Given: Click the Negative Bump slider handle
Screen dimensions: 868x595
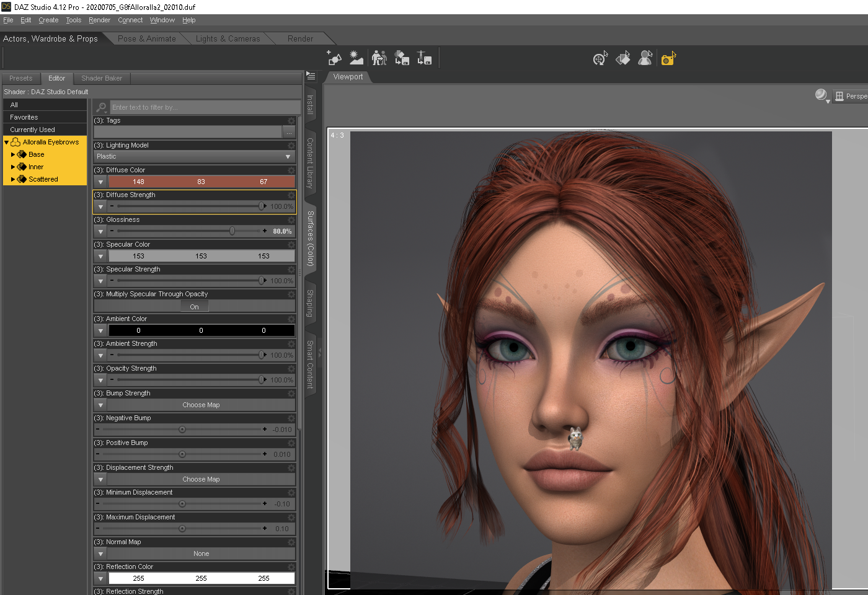Looking at the screenshot, I should click(x=182, y=430).
